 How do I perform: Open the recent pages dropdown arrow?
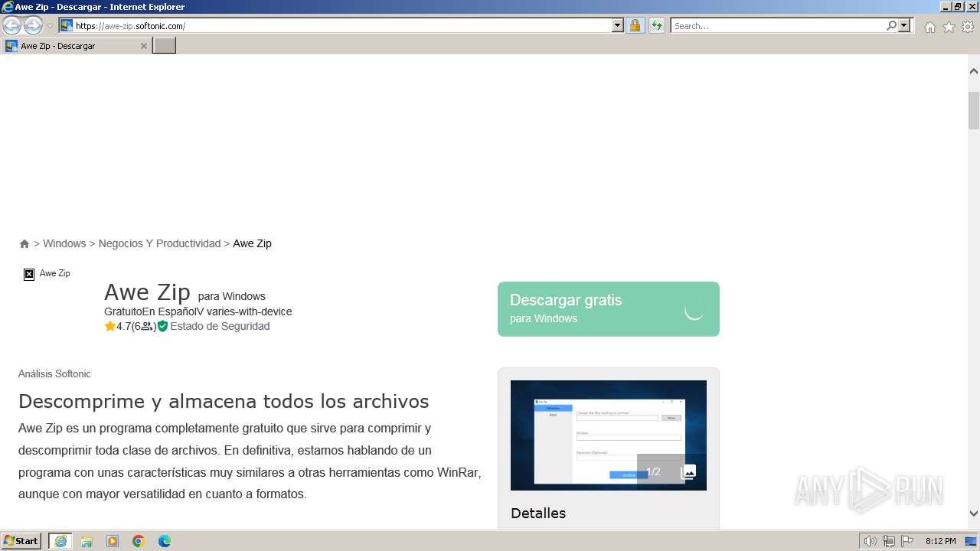coord(50,26)
